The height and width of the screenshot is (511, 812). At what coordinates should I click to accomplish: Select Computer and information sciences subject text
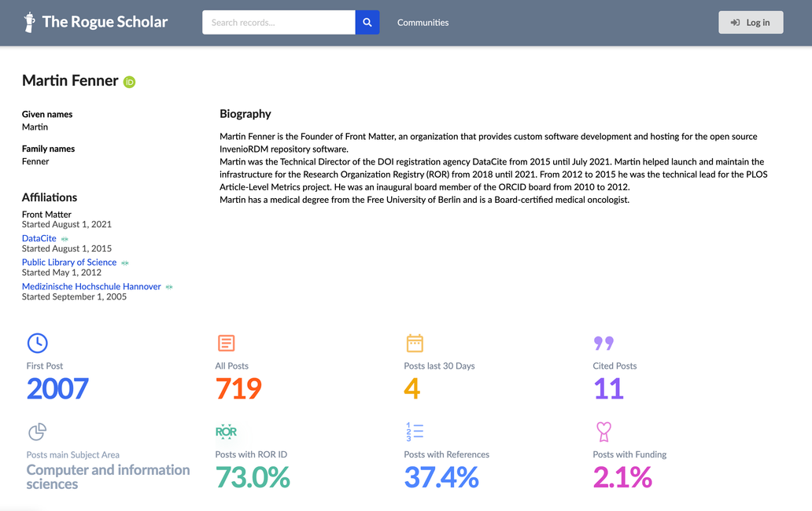click(x=109, y=477)
